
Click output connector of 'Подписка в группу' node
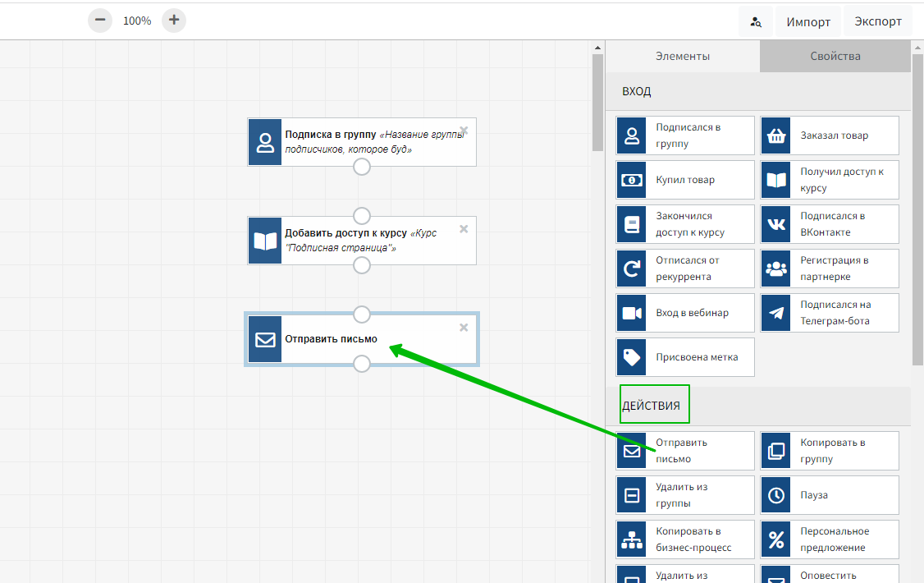click(361, 167)
